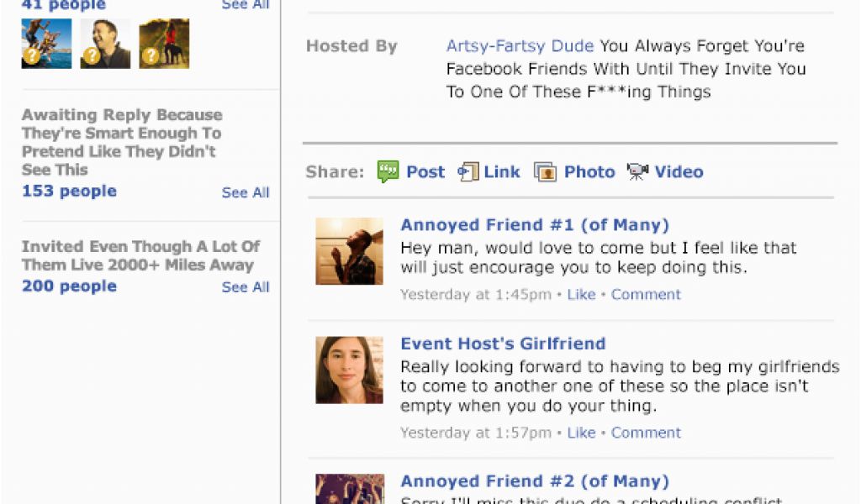Open Annoyed Friend #1 profile picture
The image size is (861, 504).
click(349, 251)
